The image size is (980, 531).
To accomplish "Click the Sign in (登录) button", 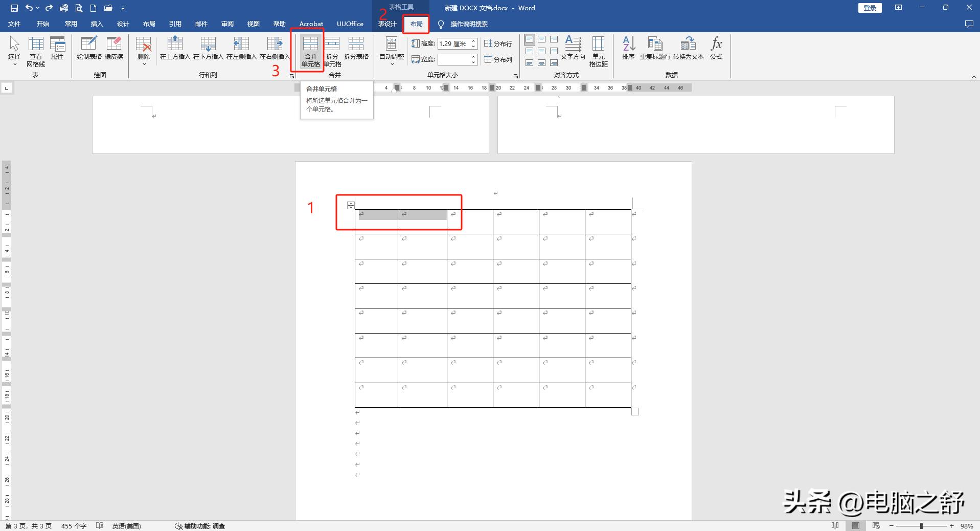I will coord(870,8).
